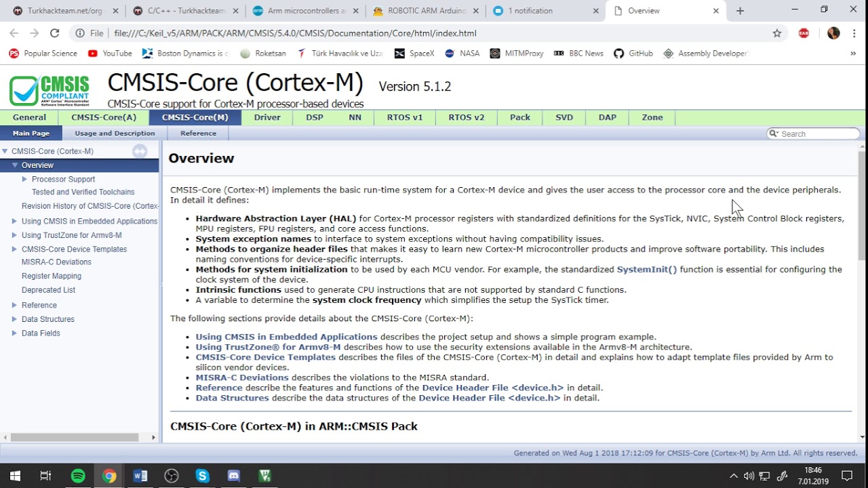The image size is (868, 488).
Task: Switch to the ROBOTIC ARM Arduino browser tab
Action: 427,11
